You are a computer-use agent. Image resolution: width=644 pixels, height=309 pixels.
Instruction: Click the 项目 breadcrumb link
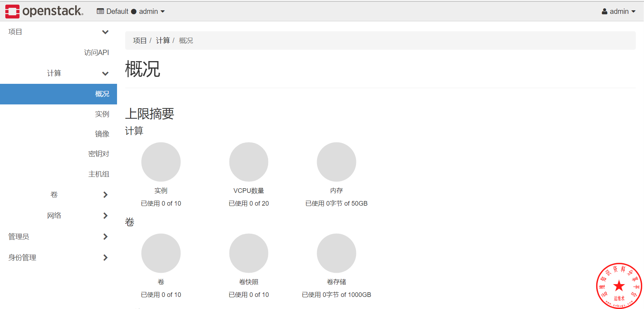(x=140, y=40)
